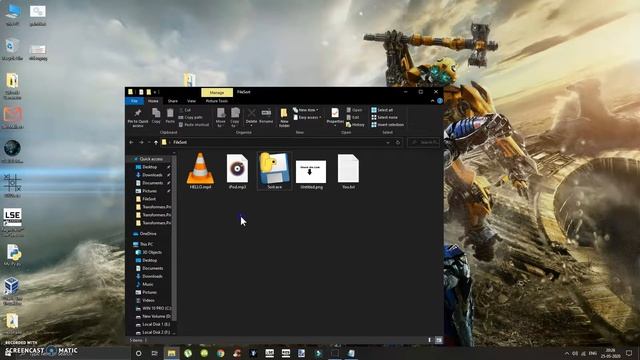Open FileSort folder in navigation pane
This screenshot has width=640, height=360.
(x=149, y=199)
